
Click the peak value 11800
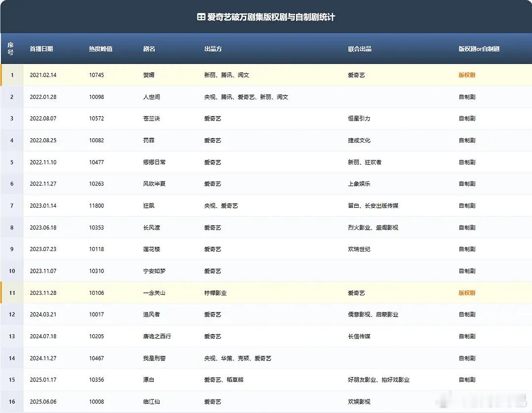click(97, 205)
